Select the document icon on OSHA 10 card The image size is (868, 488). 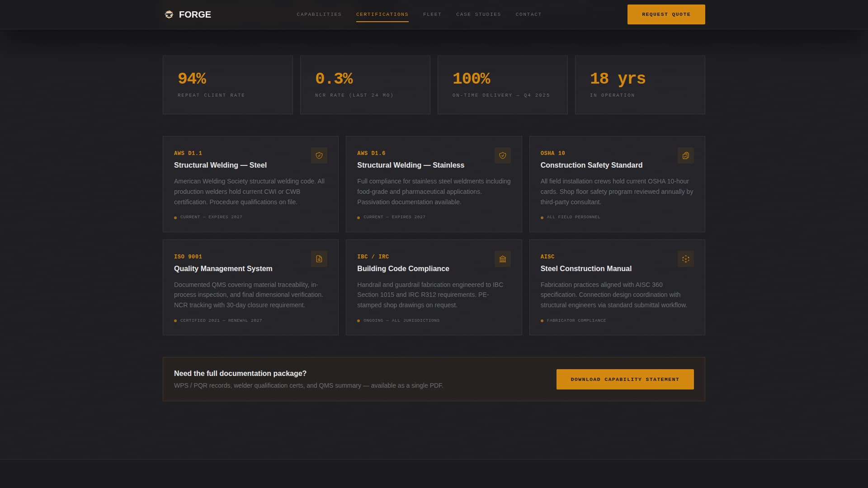click(686, 155)
